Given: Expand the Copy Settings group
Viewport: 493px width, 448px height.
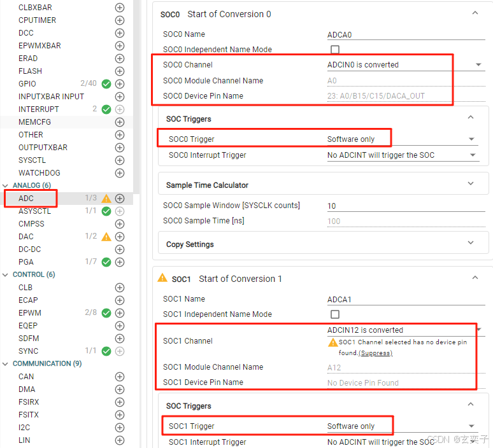Looking at the screenshot, I should [471, 243].
